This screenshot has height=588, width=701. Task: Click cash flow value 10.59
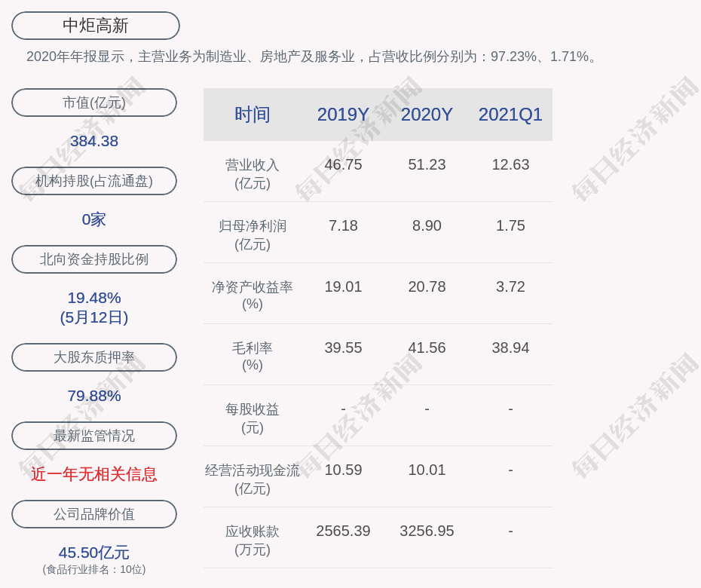coord(344,470)
